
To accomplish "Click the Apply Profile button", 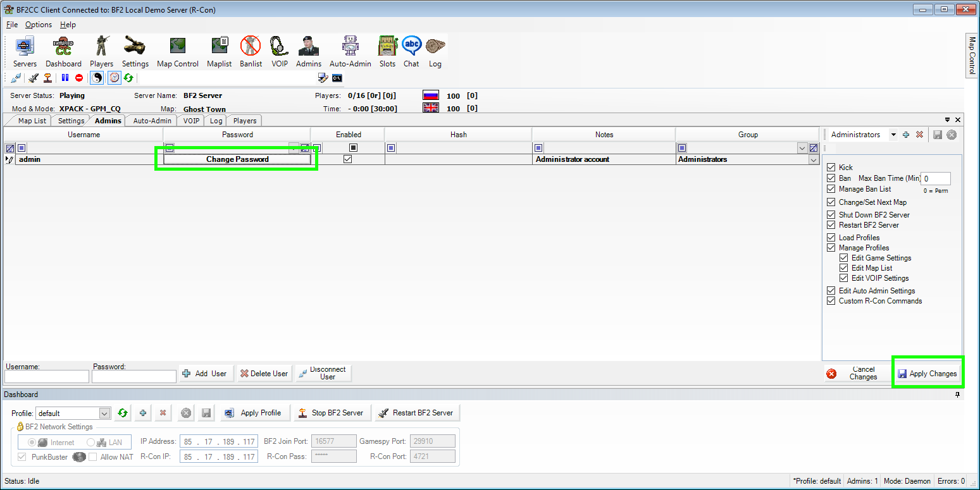I will pos(255,413).
